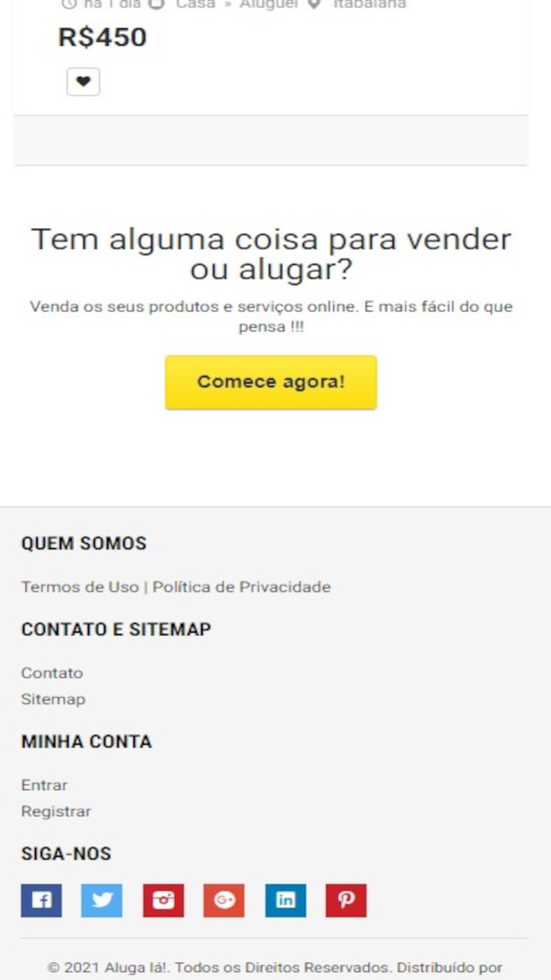Click the R$450 listing price
The width and height of the screenshot is (551, 980).
point(102,36)
